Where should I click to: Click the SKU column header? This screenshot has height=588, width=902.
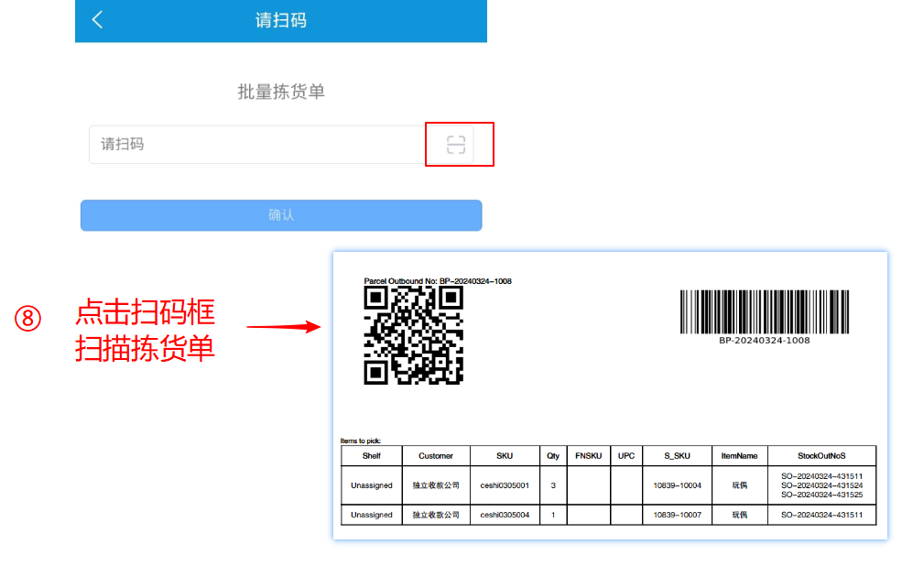pyautogui.click(x=505, y=456)
